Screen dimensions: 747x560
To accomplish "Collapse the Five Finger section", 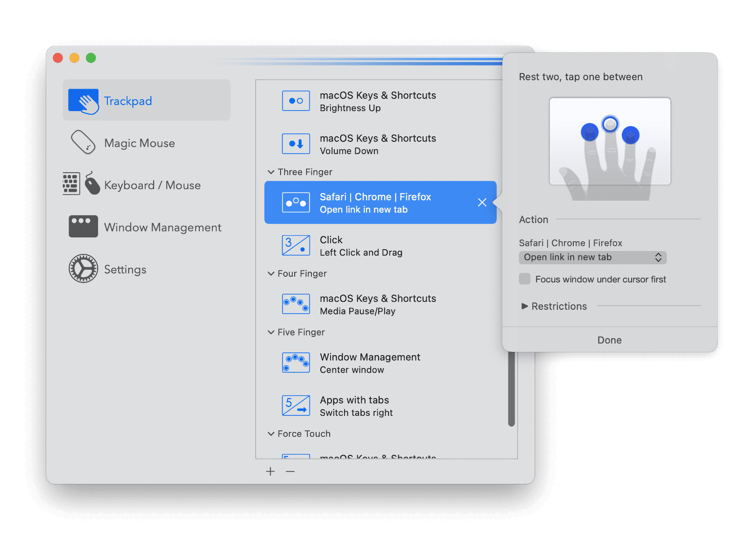I will [x=271, y=332].
